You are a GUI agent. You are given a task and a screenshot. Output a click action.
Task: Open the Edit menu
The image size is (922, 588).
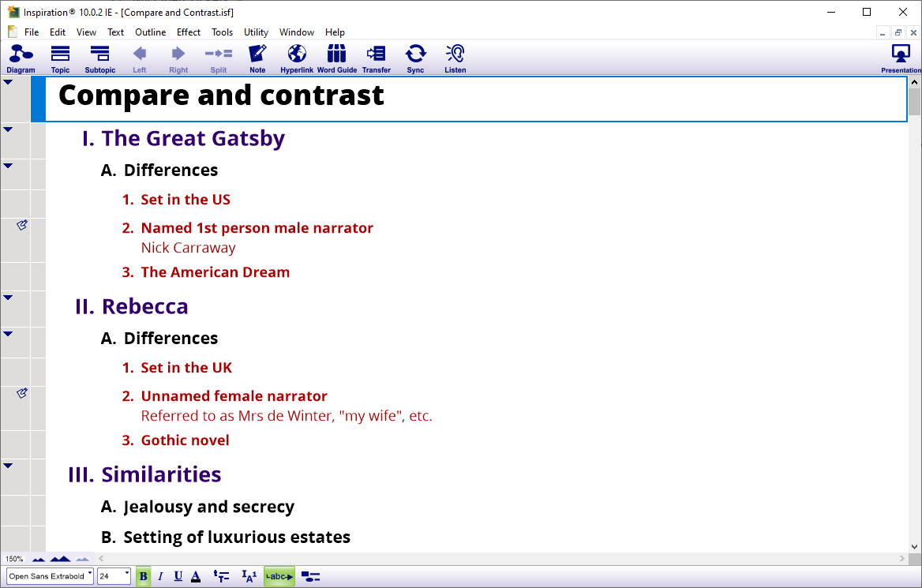pos(58,32)
